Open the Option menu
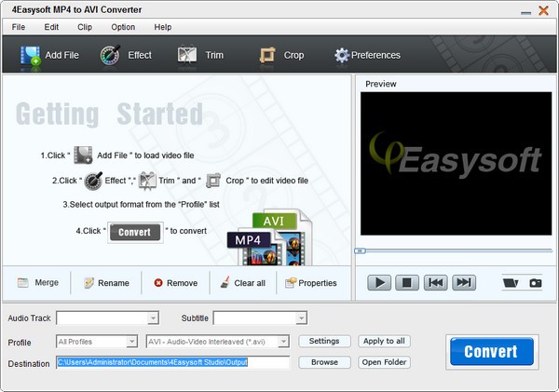The width and height of the screenshot is (559, 392). pyautogui.click(x=123, y=27)
